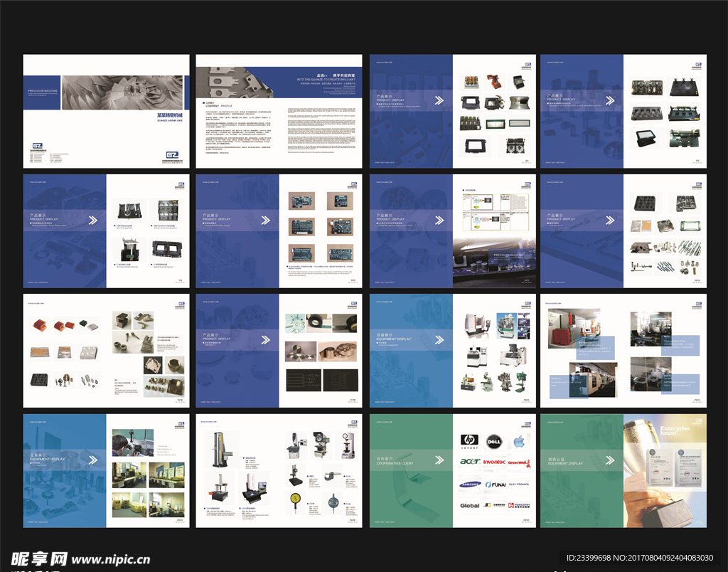
Task: Select the Global logo
Action: pyautogui.click(x=469, y=506)
